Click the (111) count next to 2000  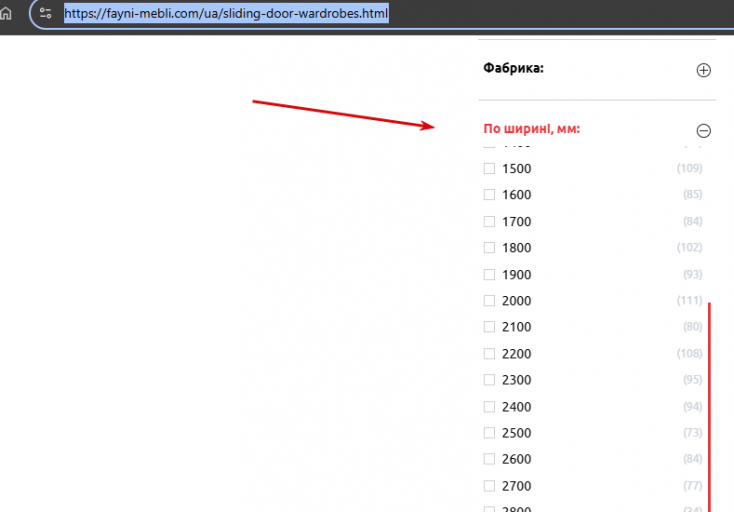click(690, 300)
